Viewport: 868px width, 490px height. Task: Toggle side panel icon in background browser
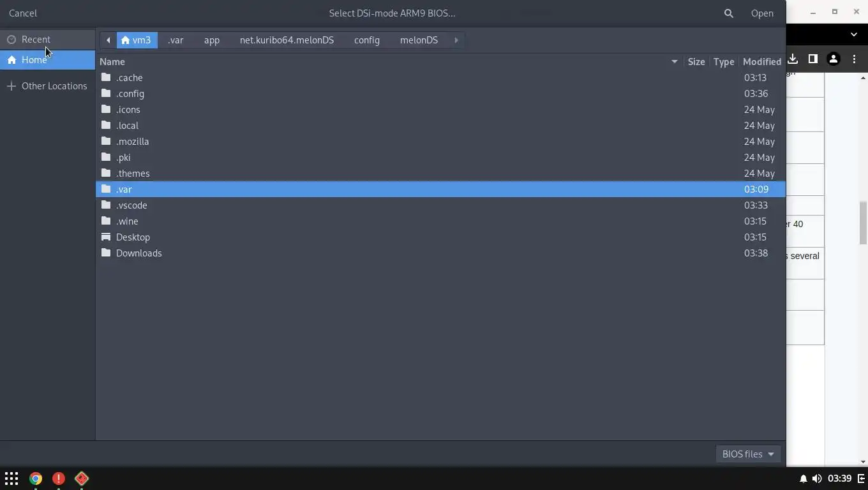pyautogui.click(x=812, y=59)
